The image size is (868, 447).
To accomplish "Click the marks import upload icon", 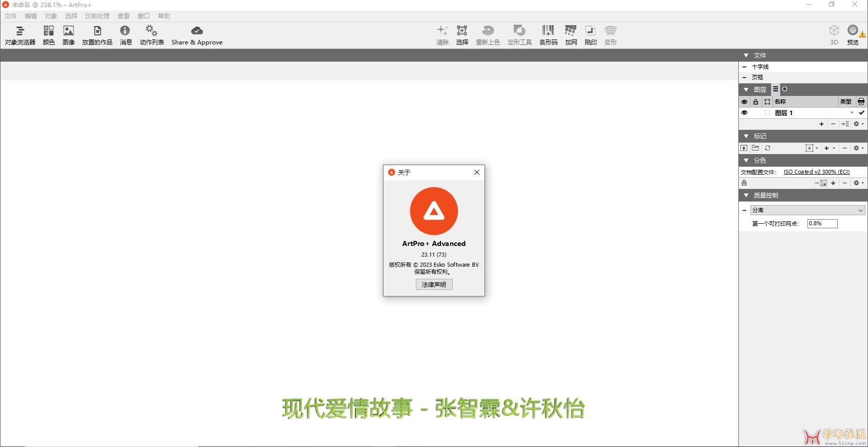I will pos(744,148).
